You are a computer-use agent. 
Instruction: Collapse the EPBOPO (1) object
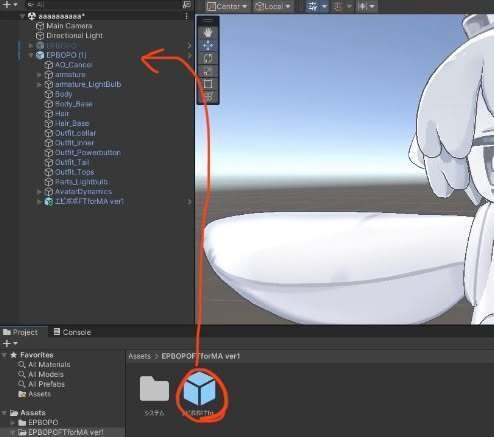click(31, 55)
